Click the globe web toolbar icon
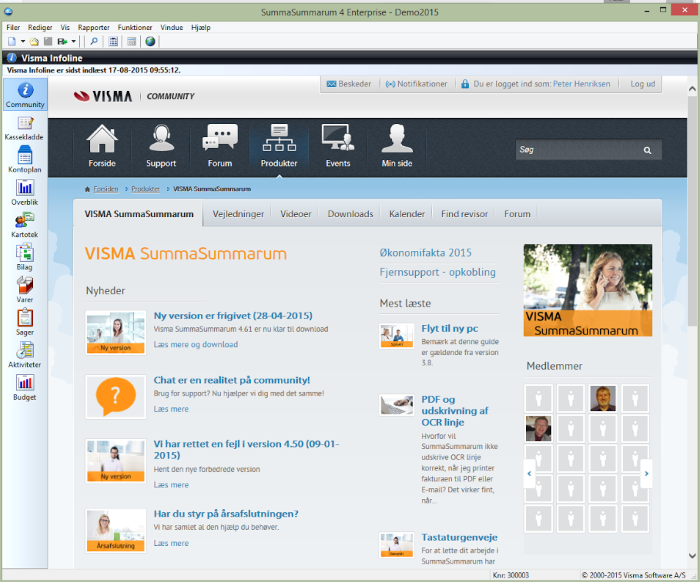This screenshot has width=700, height=582. pyautogui.click(x=150, y=42)
